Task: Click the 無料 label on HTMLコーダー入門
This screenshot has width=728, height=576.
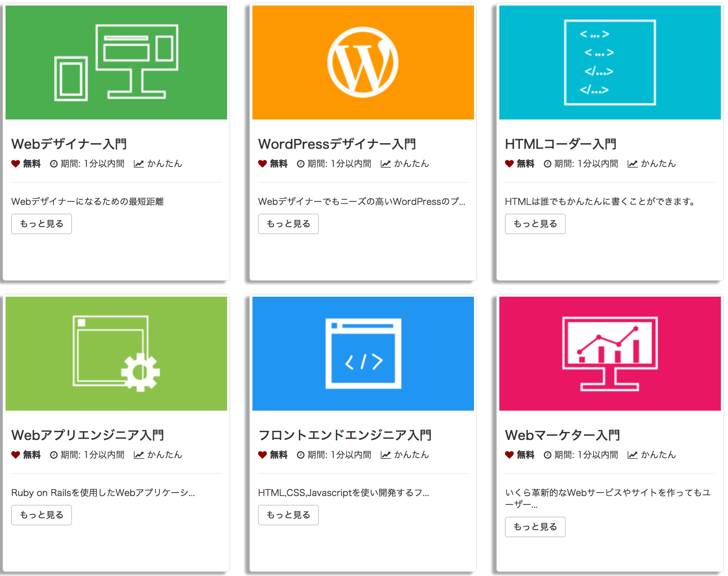Action: pyautogui.click(x=525, y=164)
